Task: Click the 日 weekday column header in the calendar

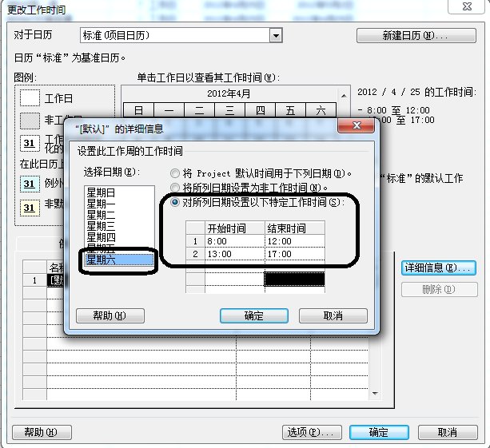Action: [x=138, y=110]
